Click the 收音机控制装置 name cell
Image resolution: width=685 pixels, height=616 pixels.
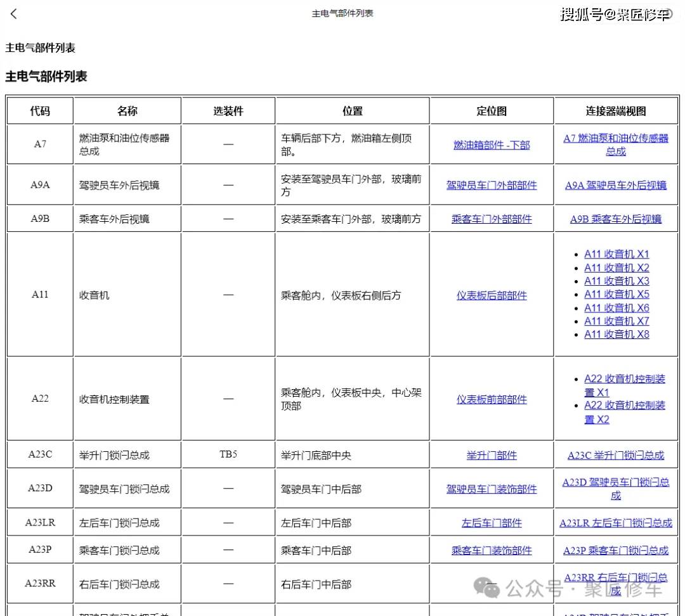(x=127, y=399)
